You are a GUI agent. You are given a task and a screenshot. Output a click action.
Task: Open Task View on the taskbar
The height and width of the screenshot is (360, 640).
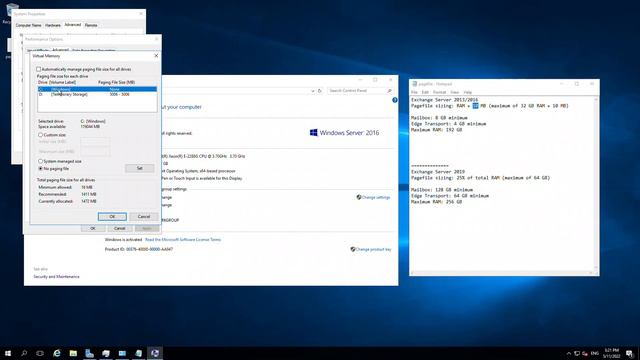click(x=40, y=353)
